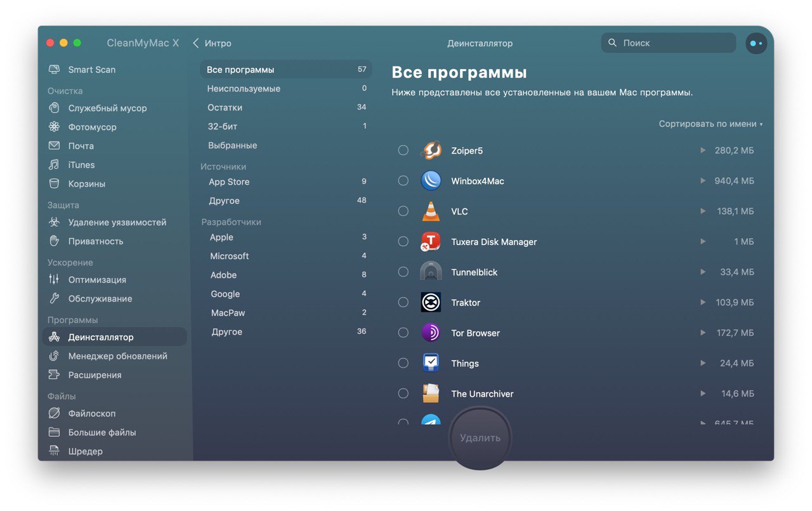Expand the Traktor disclosure triangle
812x511 pixels.
(703, 303)
